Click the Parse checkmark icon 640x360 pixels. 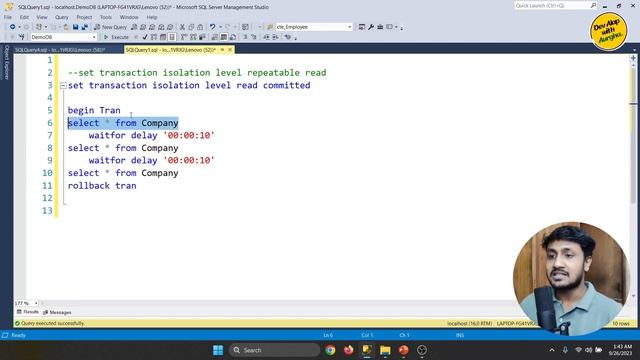pos(145,37)
